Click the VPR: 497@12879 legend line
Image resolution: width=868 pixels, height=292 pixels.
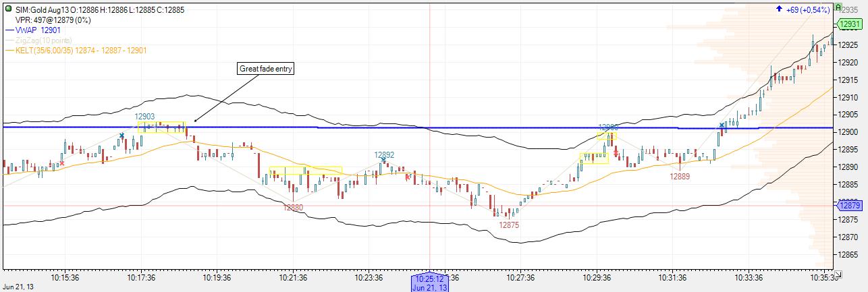[x=53, y=20]
